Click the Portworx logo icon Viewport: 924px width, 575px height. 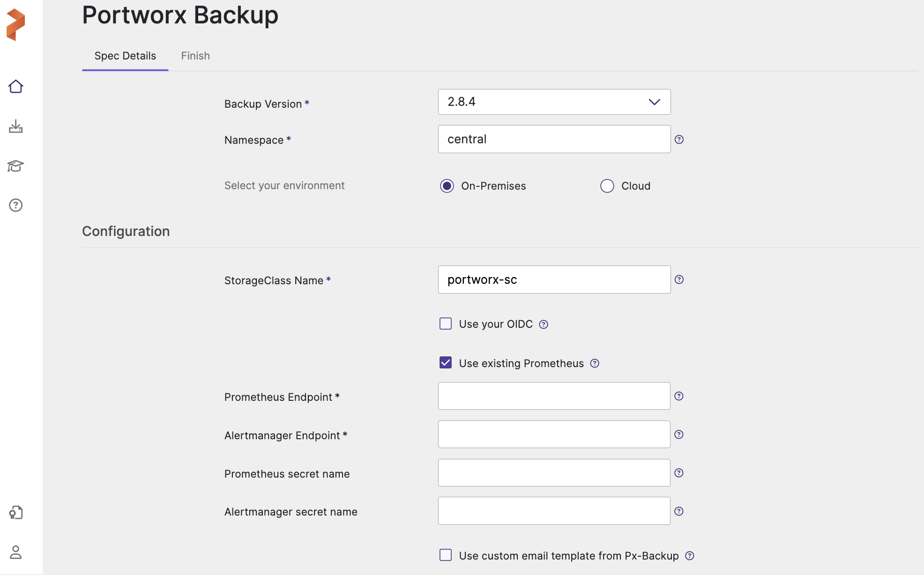(x=15, y=24)
